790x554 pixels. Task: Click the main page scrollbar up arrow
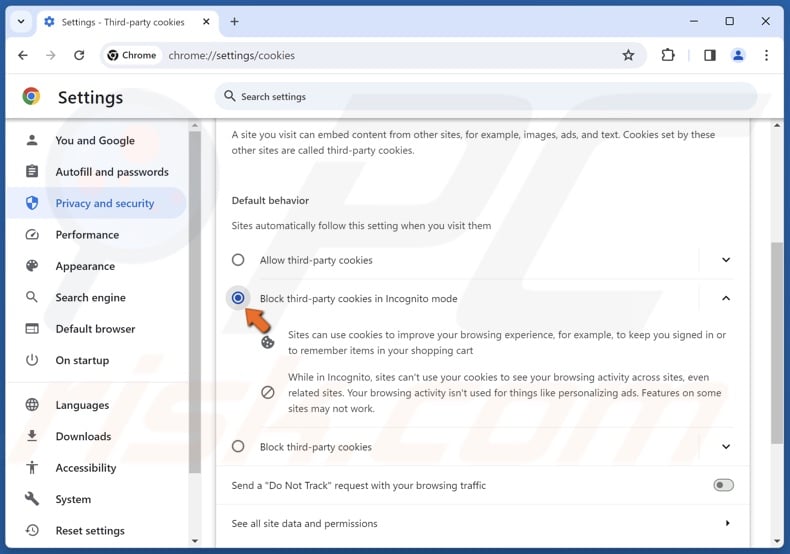pos(777,125)
